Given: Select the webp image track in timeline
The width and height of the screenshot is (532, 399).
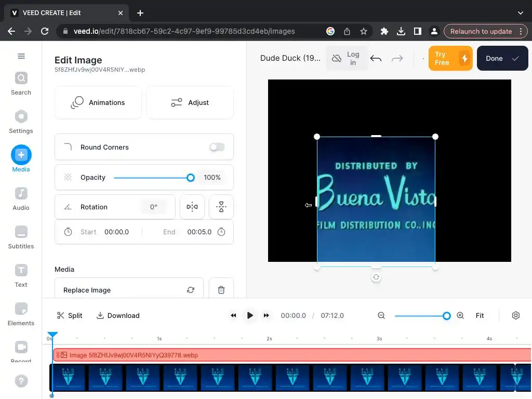Looking at the screenshot, I should (292, 355).
